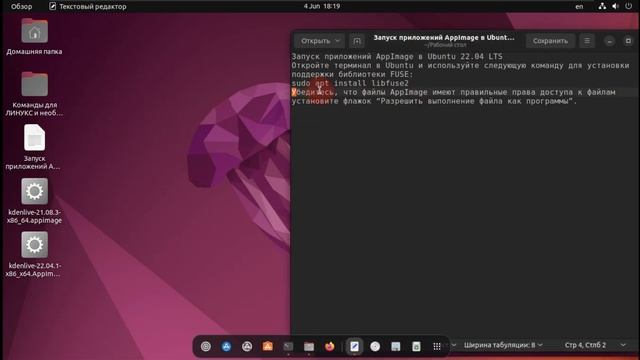Screen dimensions: 640x360
Task: Open the Files manager icon in the dock
Action: pos(309,346)
